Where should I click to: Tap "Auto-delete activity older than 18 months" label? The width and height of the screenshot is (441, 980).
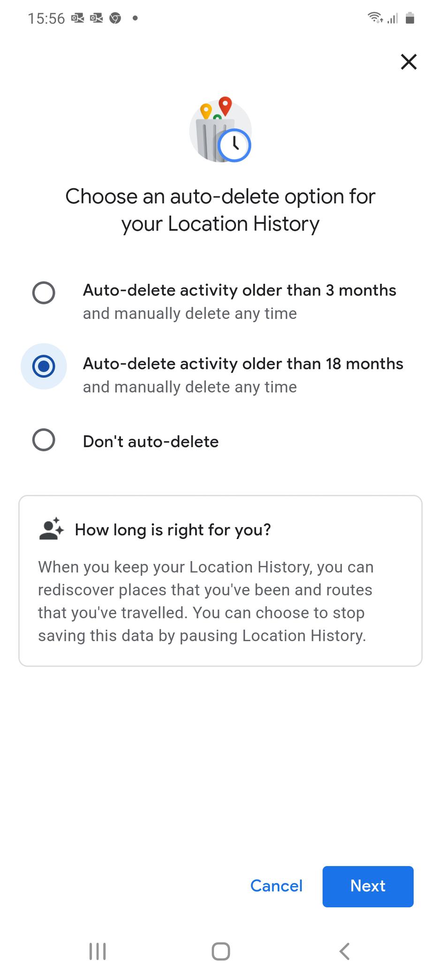[243, 364]
